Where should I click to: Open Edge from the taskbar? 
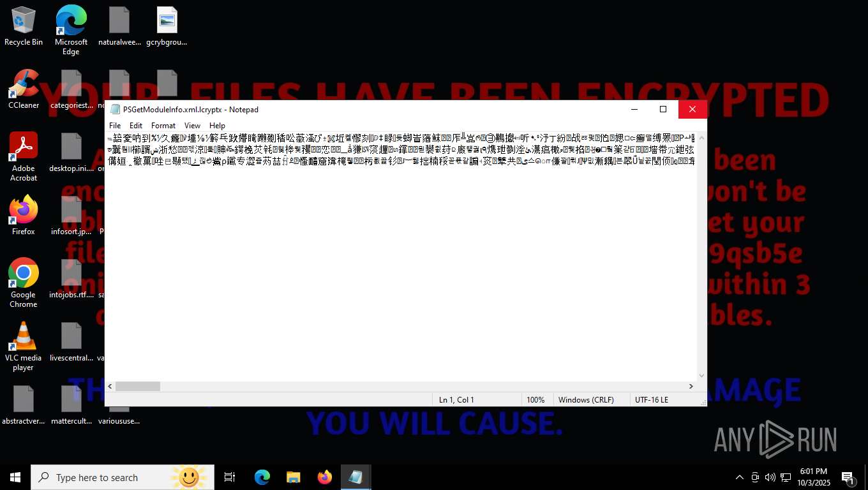(x=262, y=477)
